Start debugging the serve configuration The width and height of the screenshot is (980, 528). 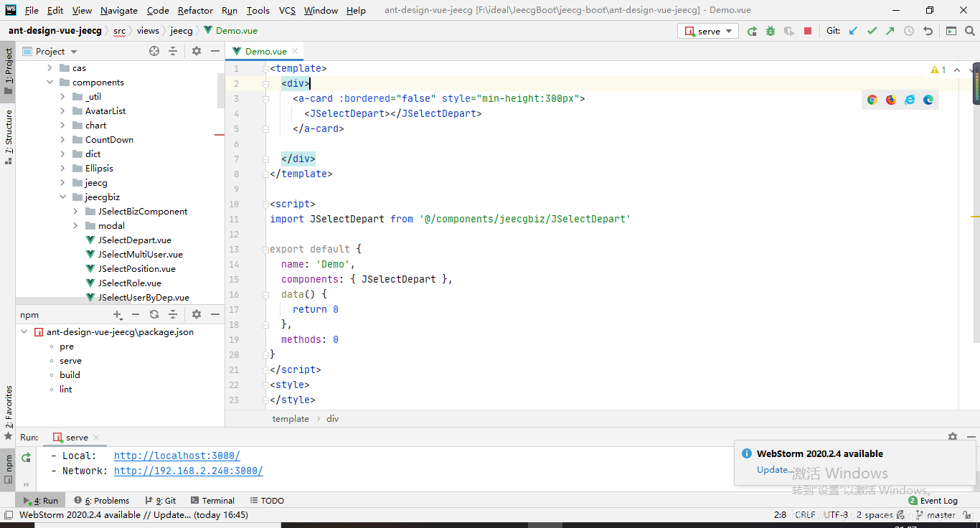click(770, 31)
